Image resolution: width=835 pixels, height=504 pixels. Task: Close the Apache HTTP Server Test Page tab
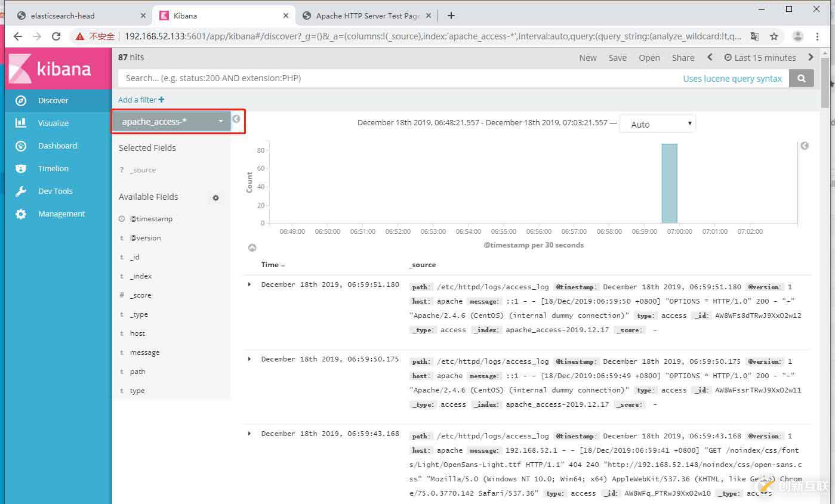(430, 16)
